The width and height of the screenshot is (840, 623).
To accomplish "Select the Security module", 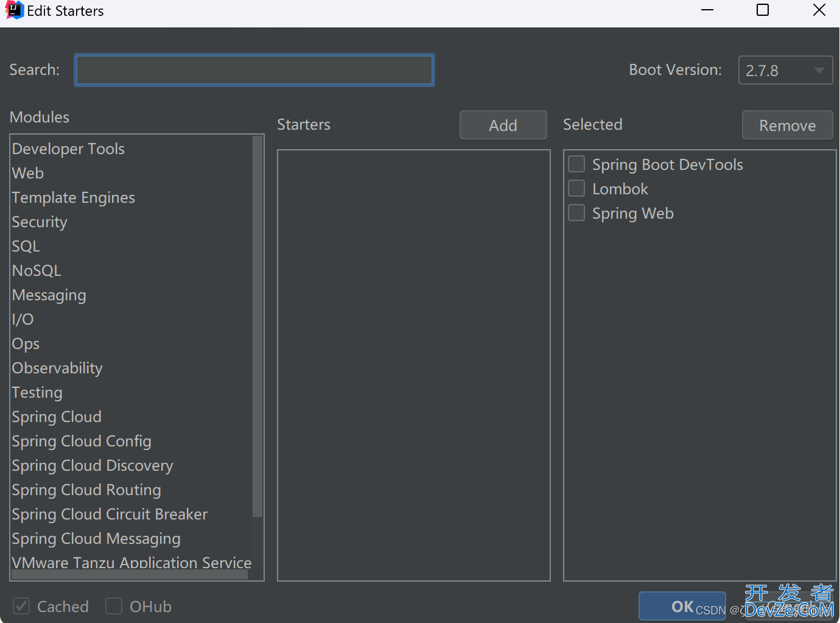I will [x=131, y=222].
